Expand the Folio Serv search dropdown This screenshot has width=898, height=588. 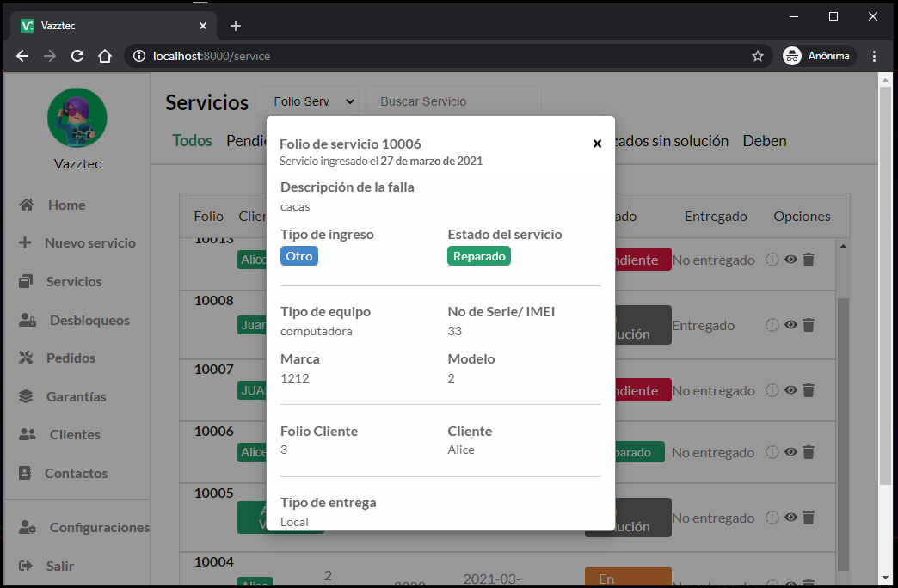click(307, 101)
